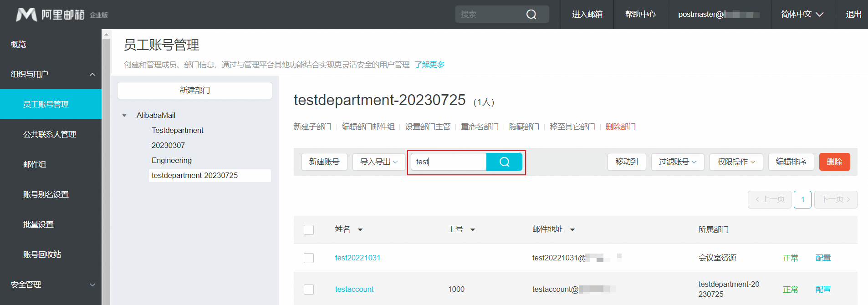Click 重命名部门 link
868x305 pixels.
(x=480, y=127)
